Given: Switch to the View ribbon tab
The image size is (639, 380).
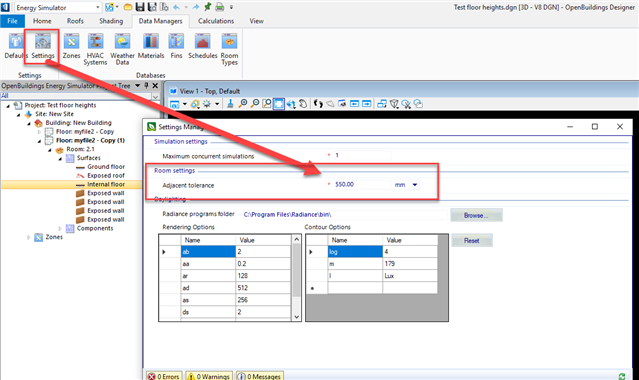Looking at the screenshot, I should click(x=256, y=21).
